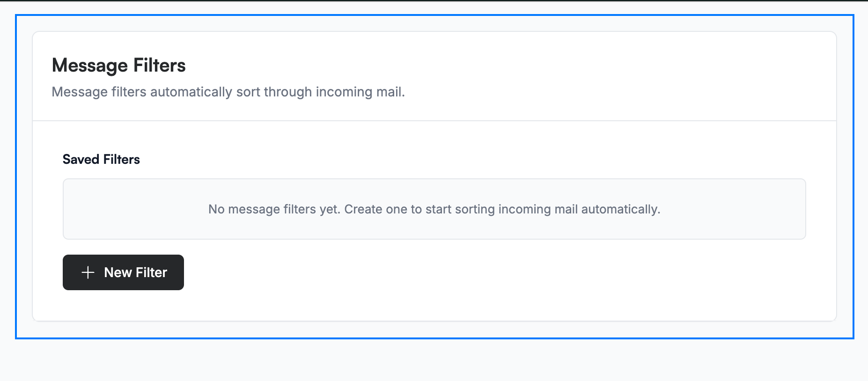The width and height of the screenshot is (868, 381).
Task: Click the "Saved Filters" section label
Action: pyautogui.click(x=101, y=160)
